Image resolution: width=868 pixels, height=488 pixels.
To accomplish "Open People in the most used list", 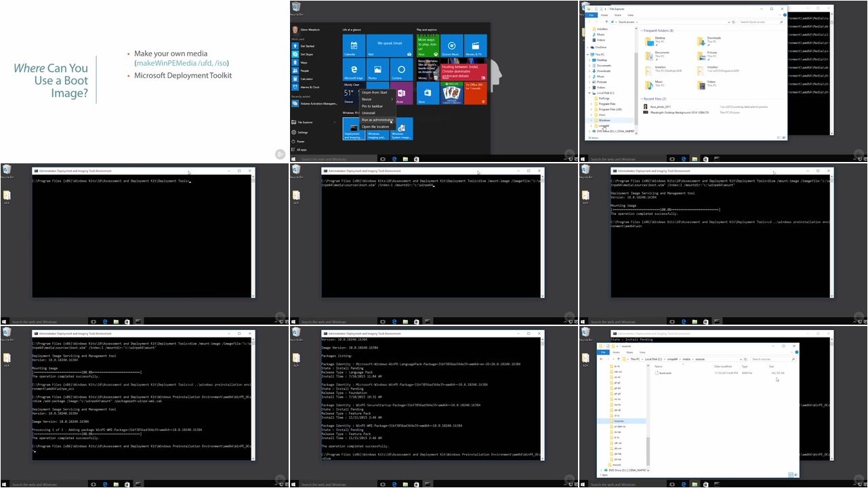I will (301, 70).
